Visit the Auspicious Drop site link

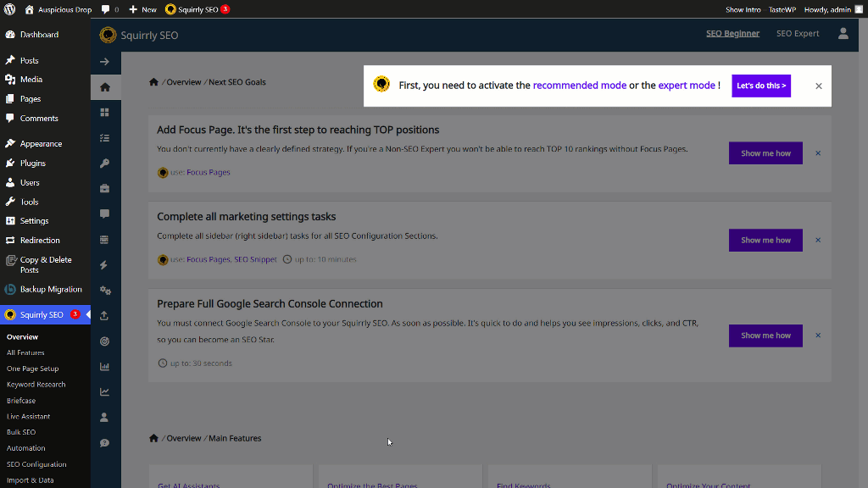click(58, 9)
